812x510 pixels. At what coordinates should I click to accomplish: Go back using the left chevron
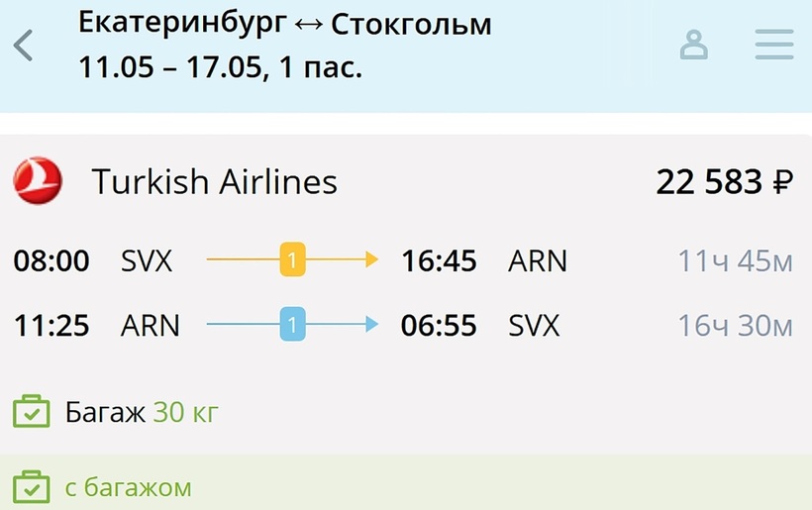pyautogui.click(x=24, y=46)
